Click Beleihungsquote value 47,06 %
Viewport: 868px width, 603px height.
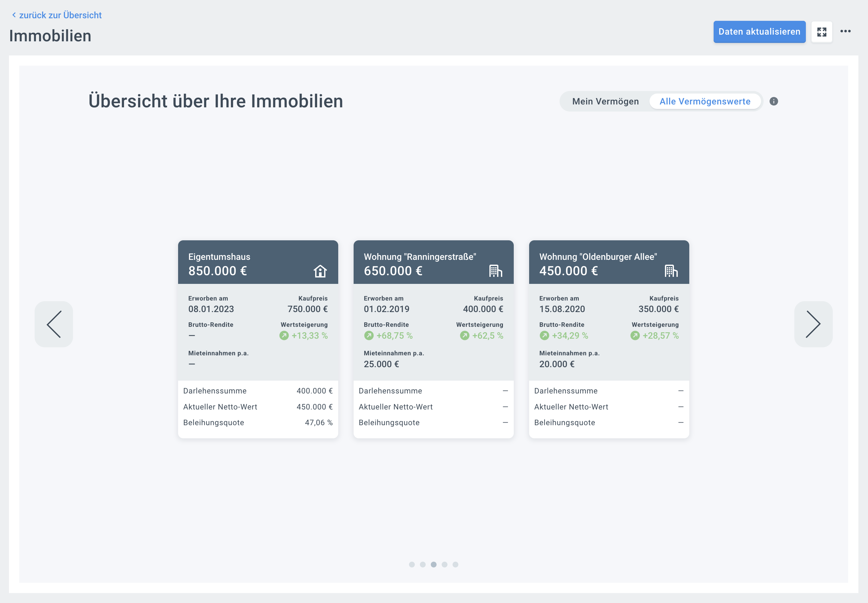tap(319, 423)
